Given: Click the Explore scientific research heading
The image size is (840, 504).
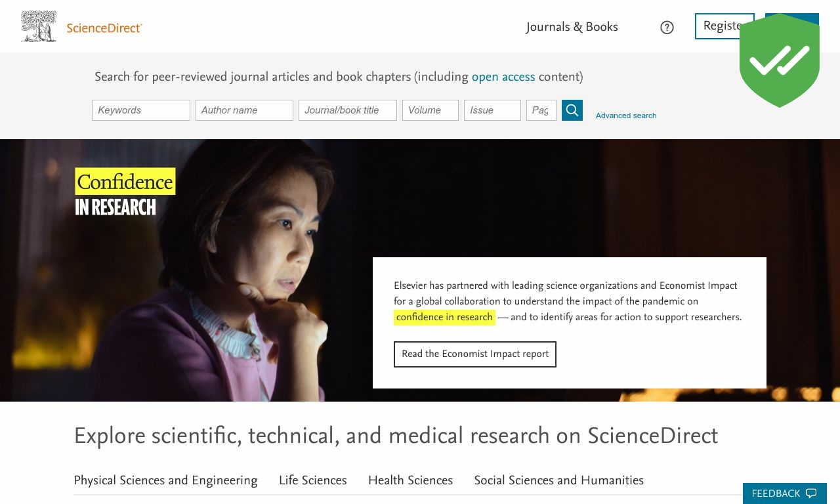Looking at the screenshot, I should (396, 436).
